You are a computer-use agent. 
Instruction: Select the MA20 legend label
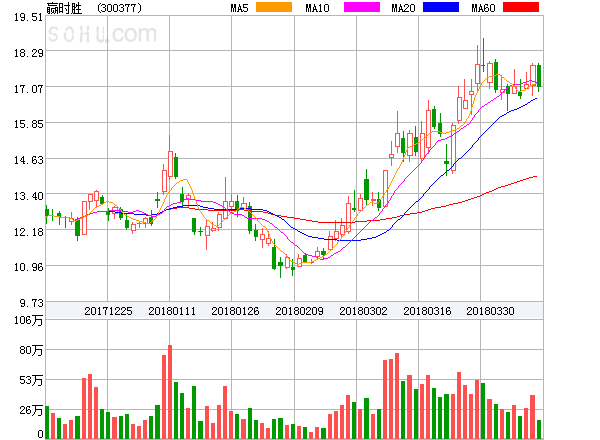(x=403, y=8)
